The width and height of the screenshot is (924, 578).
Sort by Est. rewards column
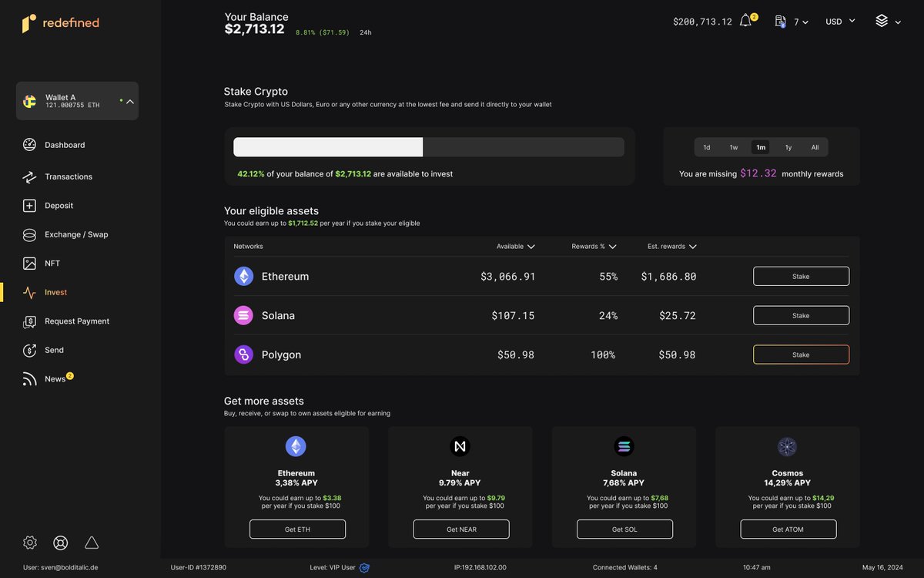(672, 247)
